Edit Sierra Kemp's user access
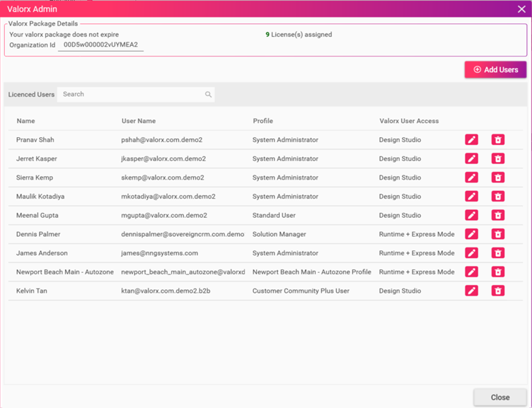The width and height of the screenshot is (532, 408). tap(471, 177)
